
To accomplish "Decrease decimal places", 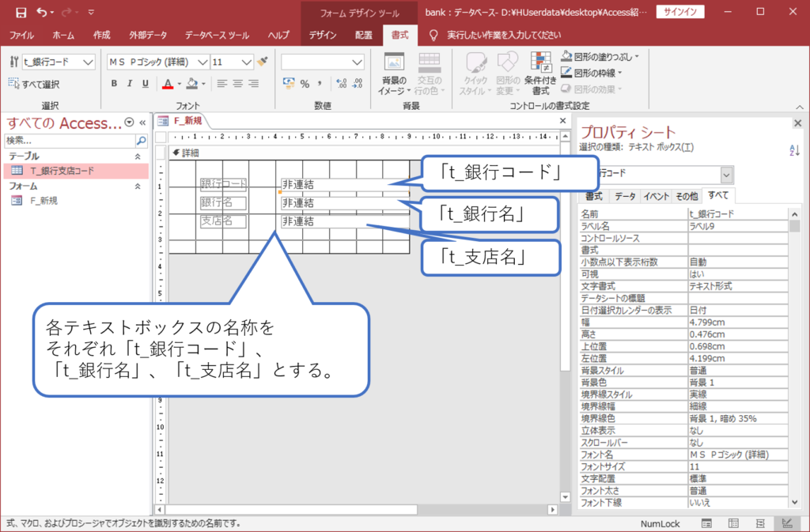I will click(358, 84).
